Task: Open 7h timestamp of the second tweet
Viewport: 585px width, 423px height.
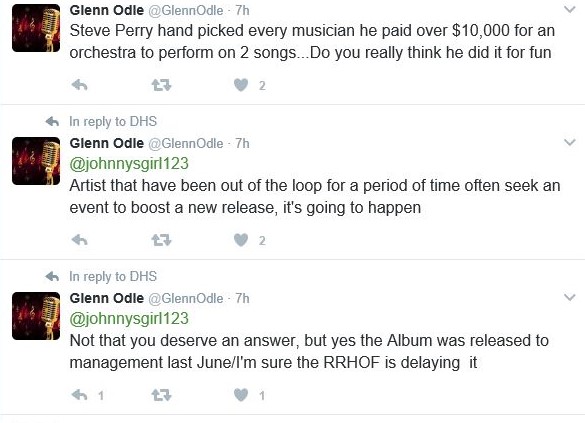Action: coord(242,143)
